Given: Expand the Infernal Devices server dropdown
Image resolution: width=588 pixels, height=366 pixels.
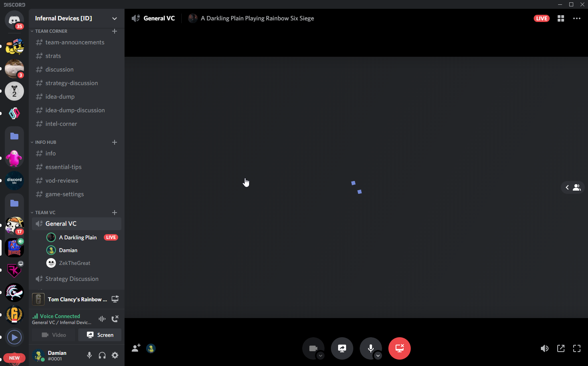Looking at the screenshot, I should 115,18.
